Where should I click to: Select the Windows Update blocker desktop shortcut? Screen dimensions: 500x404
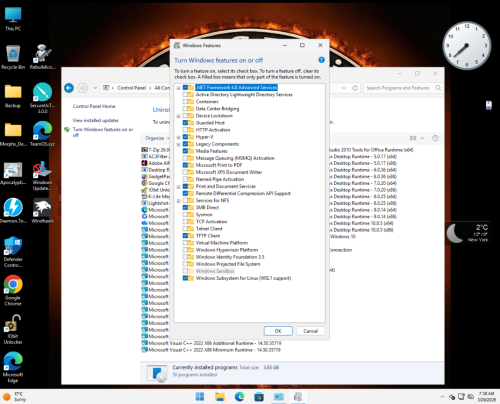[x=42, y=176]
